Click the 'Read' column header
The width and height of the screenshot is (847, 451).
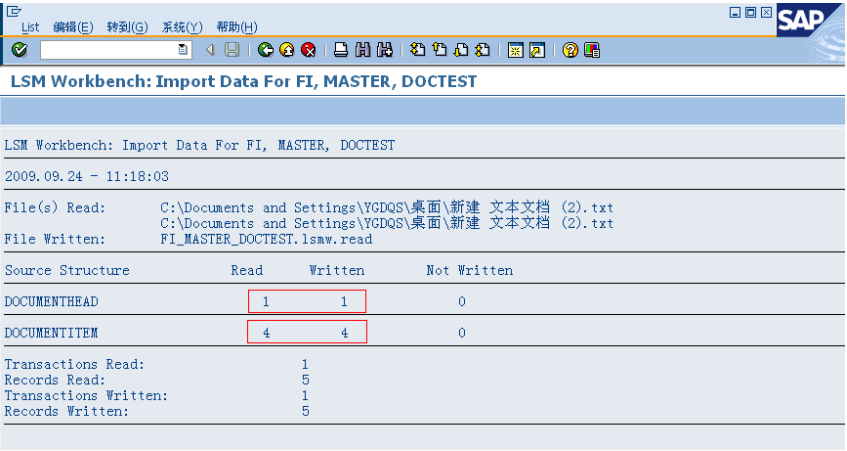(247, 270)
